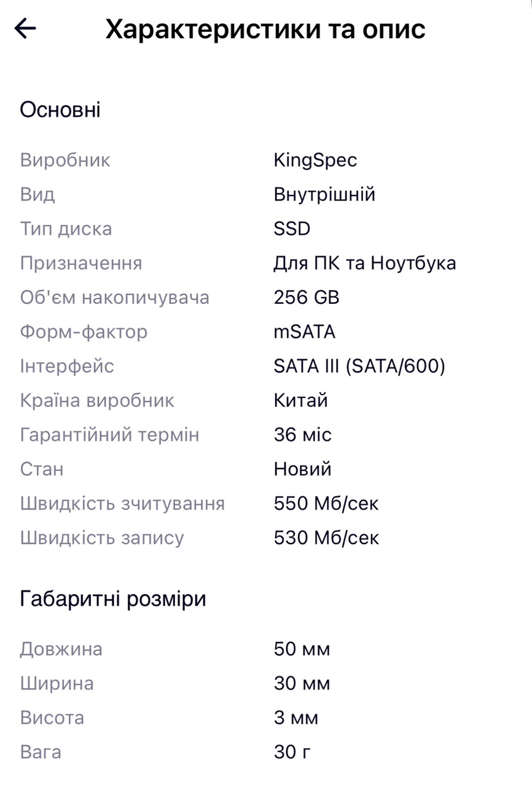Select the '530 Мб/сек' write speed value
532x787 pixels.
[326, 538]
